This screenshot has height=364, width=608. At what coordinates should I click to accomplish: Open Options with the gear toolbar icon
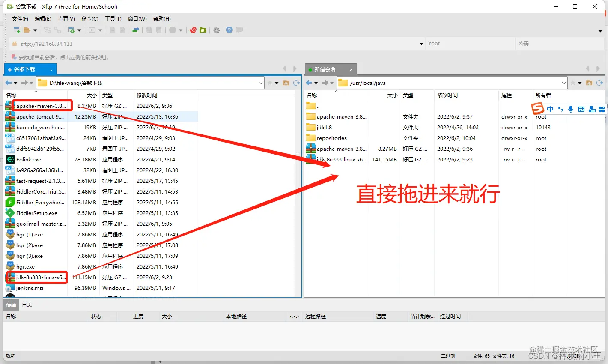[217, 30]
